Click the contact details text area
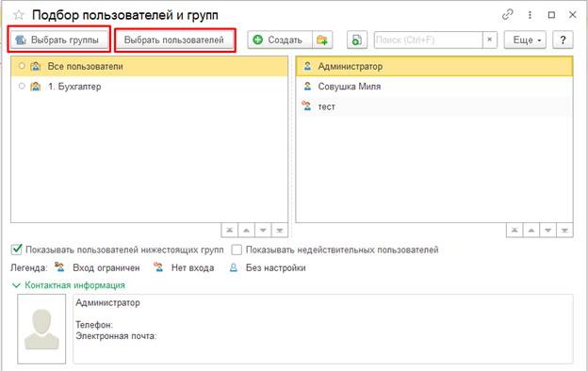Viewport: 588px width, 371px height. (x=323, y=329)
